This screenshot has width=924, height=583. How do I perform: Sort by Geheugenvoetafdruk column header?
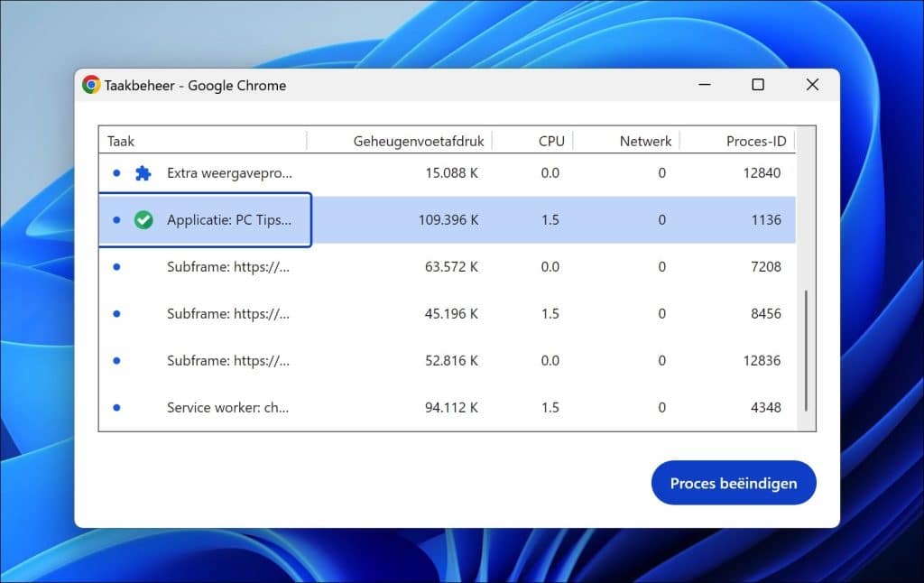(x=419, y=142)
